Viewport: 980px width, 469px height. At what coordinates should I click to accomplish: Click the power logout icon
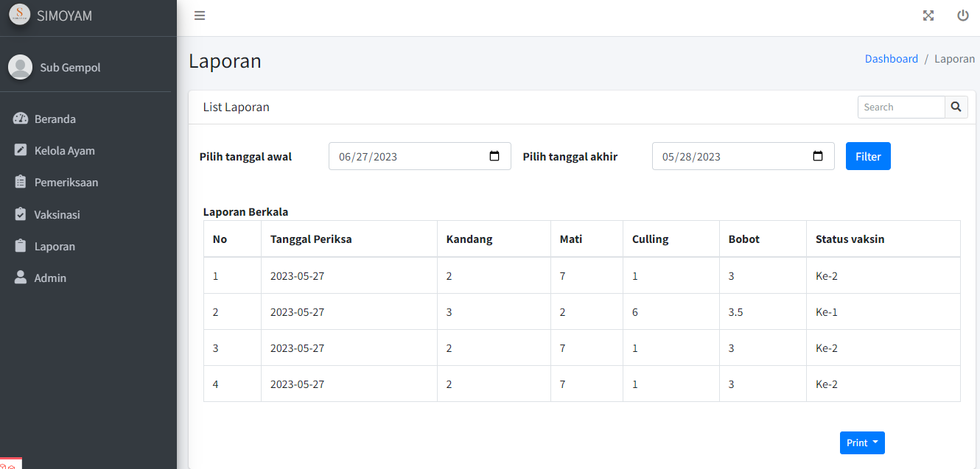click(x=963, y=15)
